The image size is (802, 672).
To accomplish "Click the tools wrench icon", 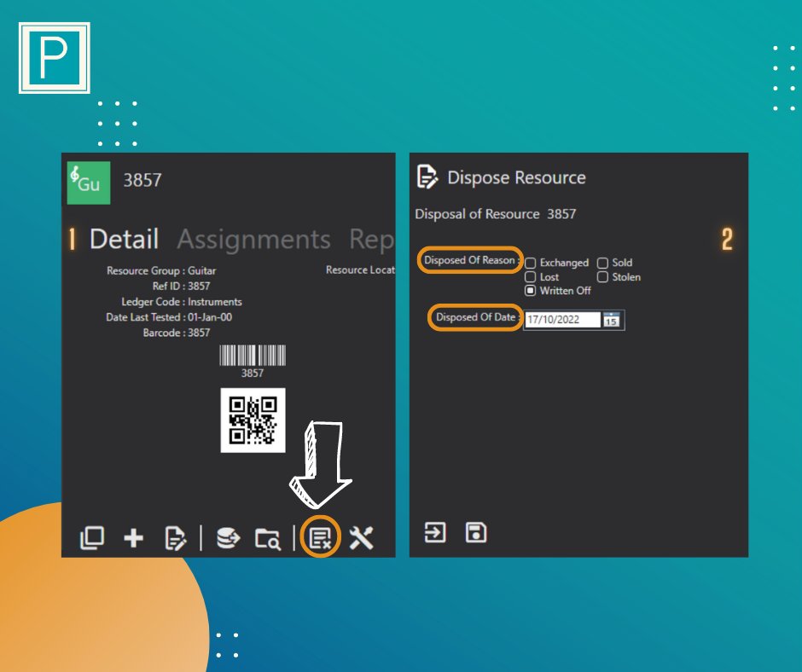I will (363, 538).
